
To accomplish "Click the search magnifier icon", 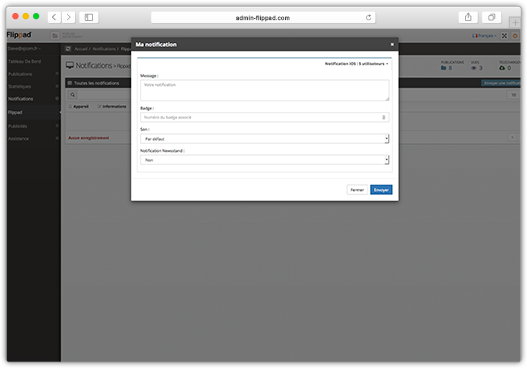I will click(x=73, y=95).
